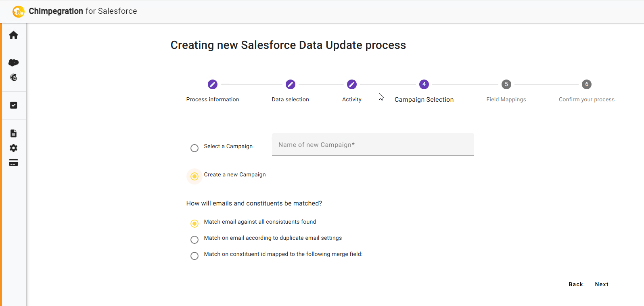Open the settings gear sidebar icon
The image size is (644, 306).
(x=13, y=148)
